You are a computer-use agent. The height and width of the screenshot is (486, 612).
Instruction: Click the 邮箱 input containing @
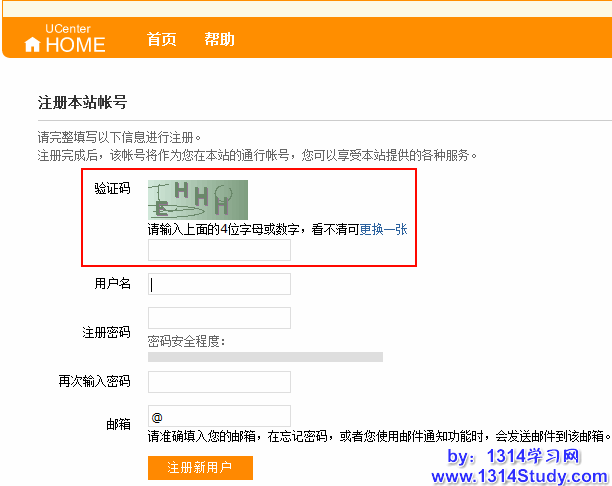[219, 416]
